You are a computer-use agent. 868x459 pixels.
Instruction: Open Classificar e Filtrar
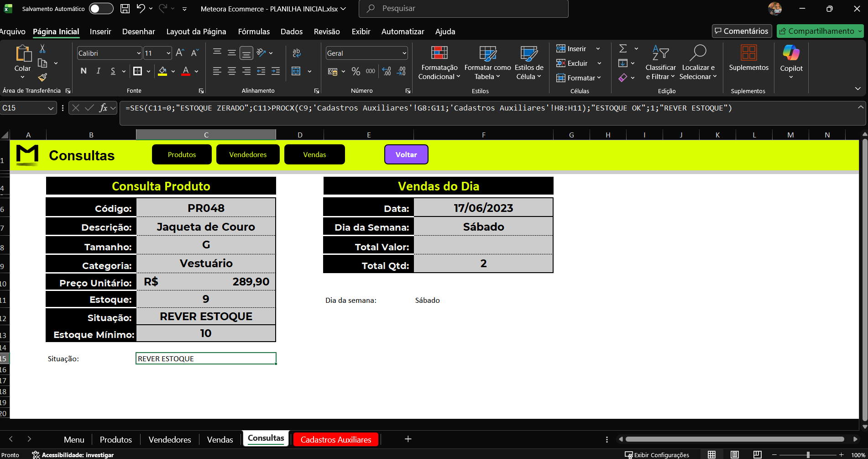point(660,63)
